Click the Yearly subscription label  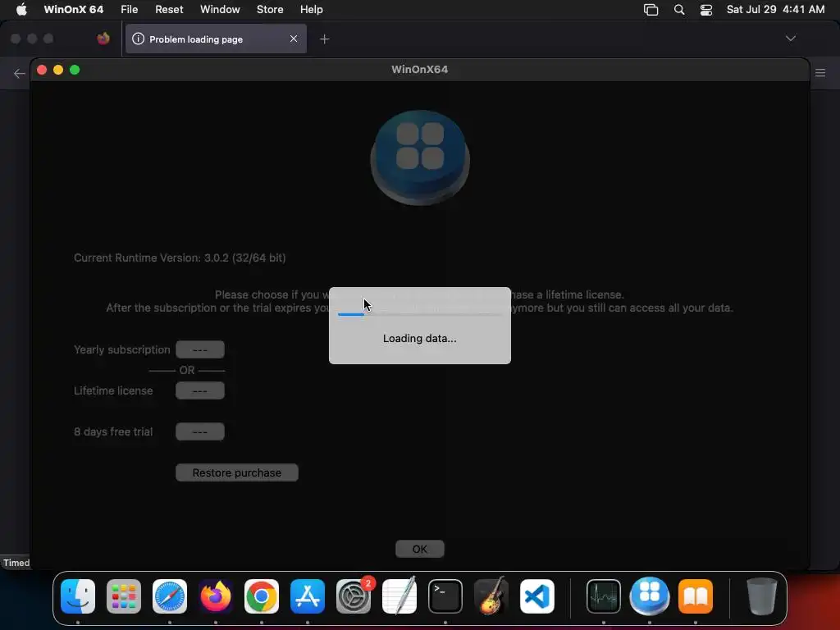[121, 349]
